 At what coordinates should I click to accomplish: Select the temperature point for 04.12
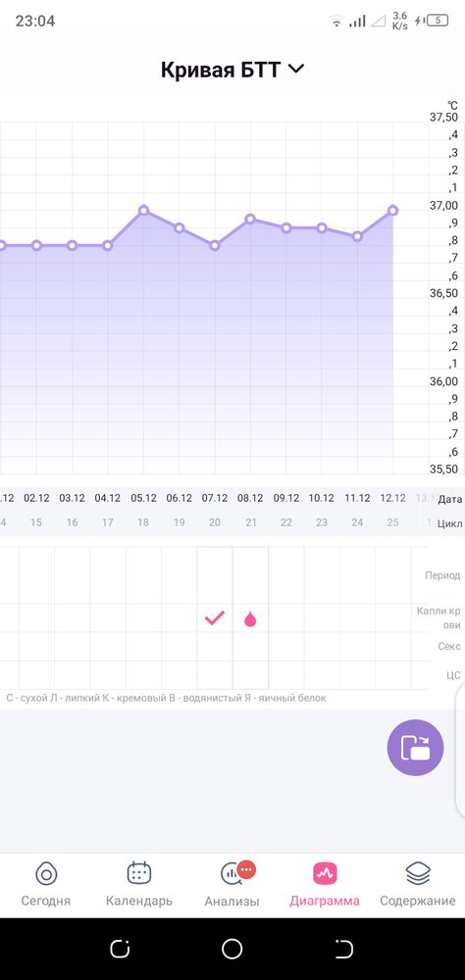108,246
